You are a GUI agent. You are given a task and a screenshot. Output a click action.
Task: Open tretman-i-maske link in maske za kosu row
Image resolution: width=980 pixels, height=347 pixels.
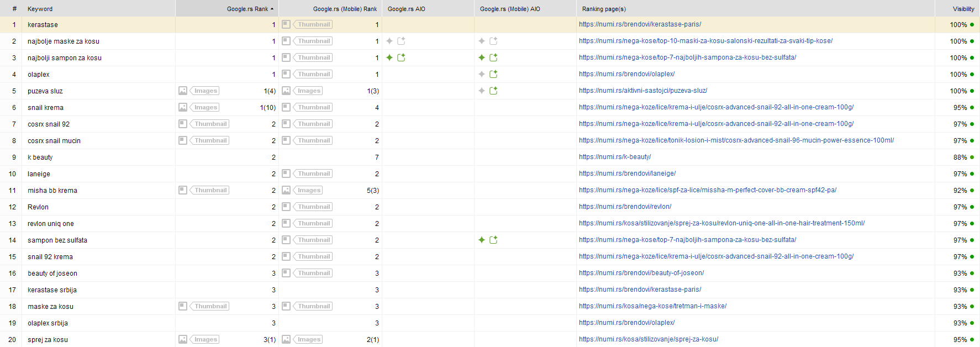tap(652, 306)
